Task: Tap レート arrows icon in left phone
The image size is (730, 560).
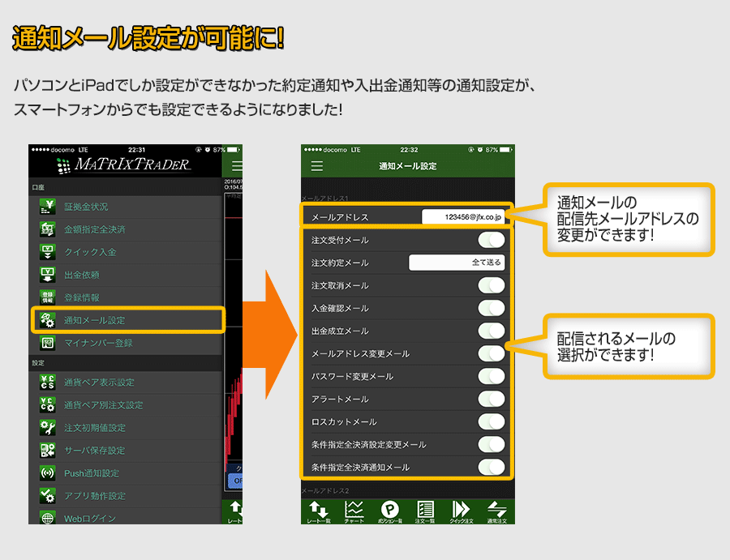Action: 235,511
